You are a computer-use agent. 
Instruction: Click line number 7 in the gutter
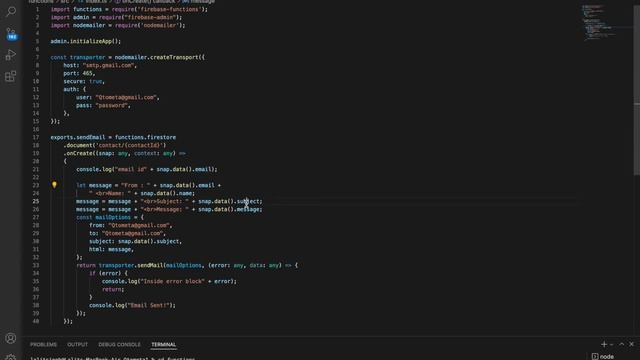pyautogui.click(x=37, y=57)
